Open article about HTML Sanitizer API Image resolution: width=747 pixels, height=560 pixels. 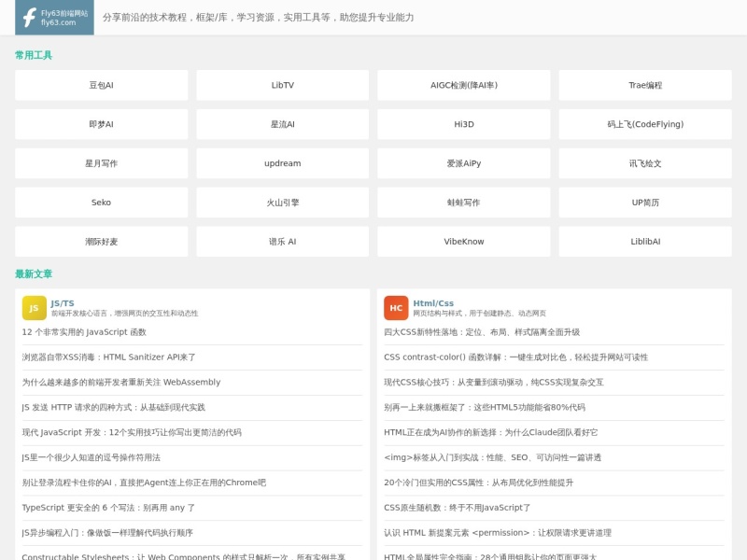coord(108,357)
